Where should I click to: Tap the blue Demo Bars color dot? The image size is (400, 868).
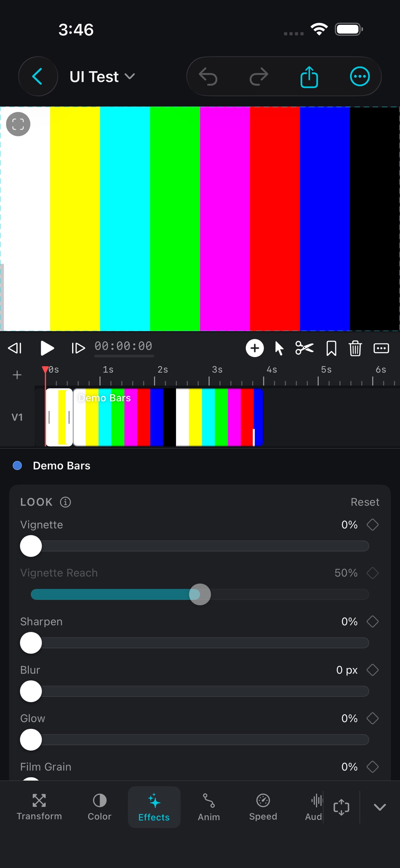tap(17, 465)
